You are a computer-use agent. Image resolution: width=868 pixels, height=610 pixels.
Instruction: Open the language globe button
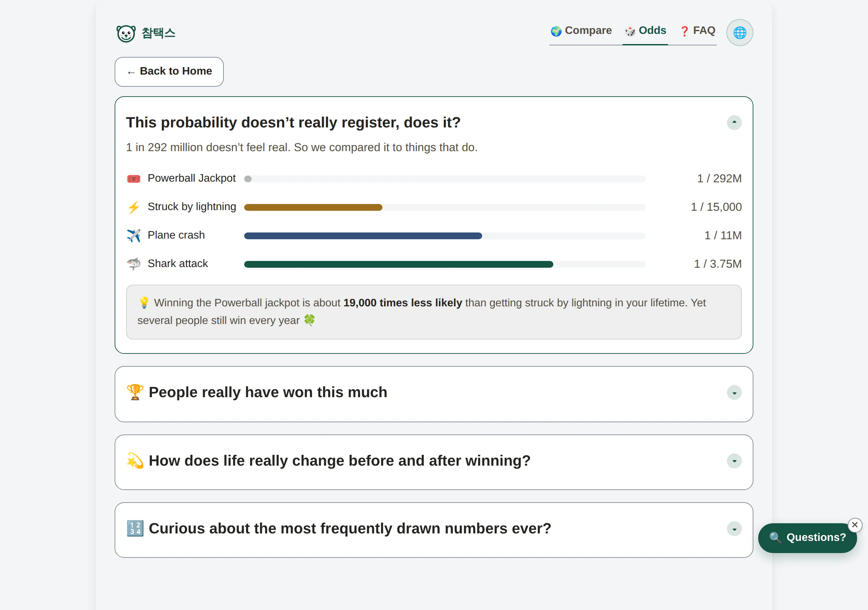tap(739, 33)
